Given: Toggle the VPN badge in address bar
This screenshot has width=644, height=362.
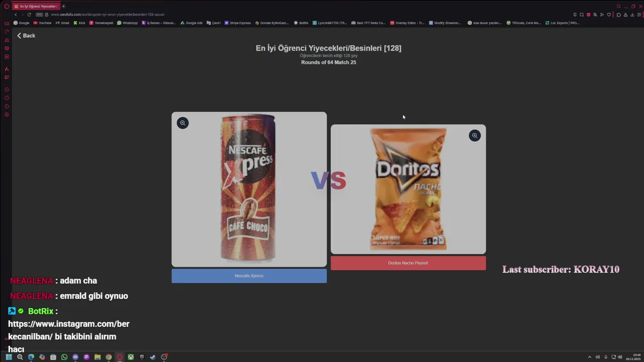Looking at the screenshot, I should pos(39,15).
